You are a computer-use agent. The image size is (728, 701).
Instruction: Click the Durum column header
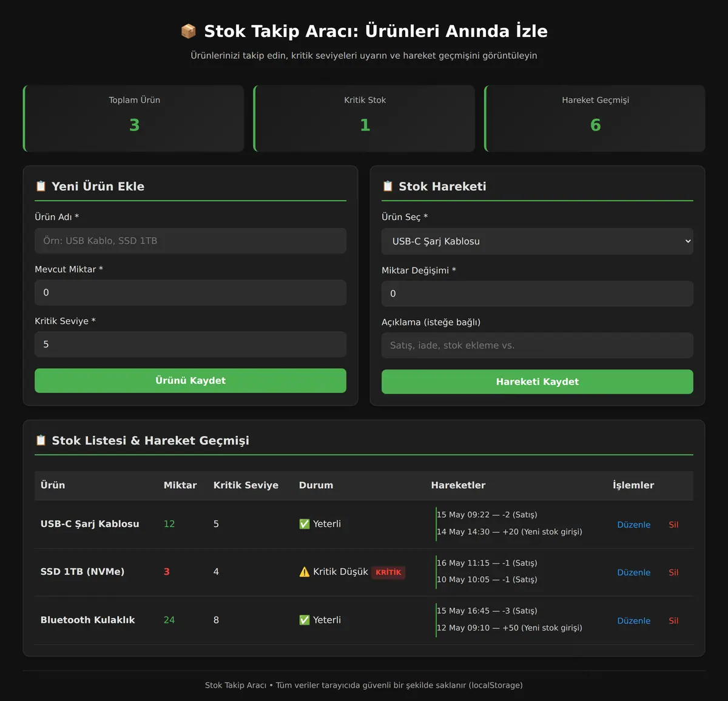coord(316,485)
